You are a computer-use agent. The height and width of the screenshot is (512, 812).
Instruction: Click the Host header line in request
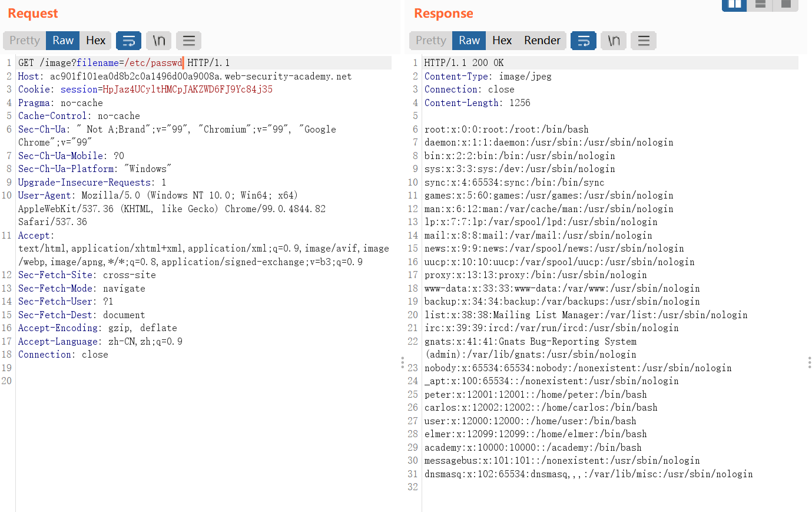(x=185, y=76)
